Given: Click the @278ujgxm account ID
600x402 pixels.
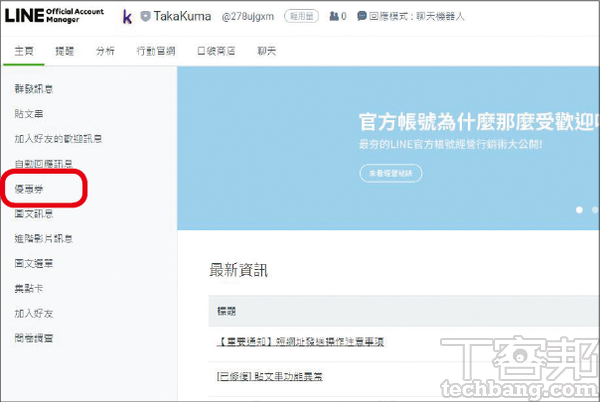Looking at the screenshot, I should [x=248, y=16].
